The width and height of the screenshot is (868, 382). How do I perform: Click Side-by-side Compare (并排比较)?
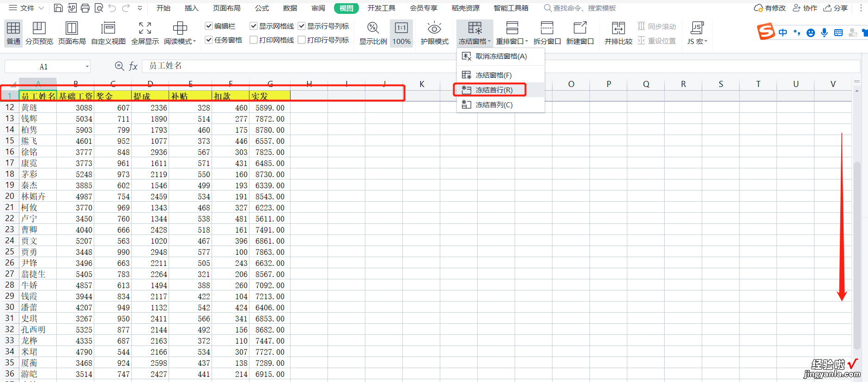pyautogui.click(x=618, y=33)
